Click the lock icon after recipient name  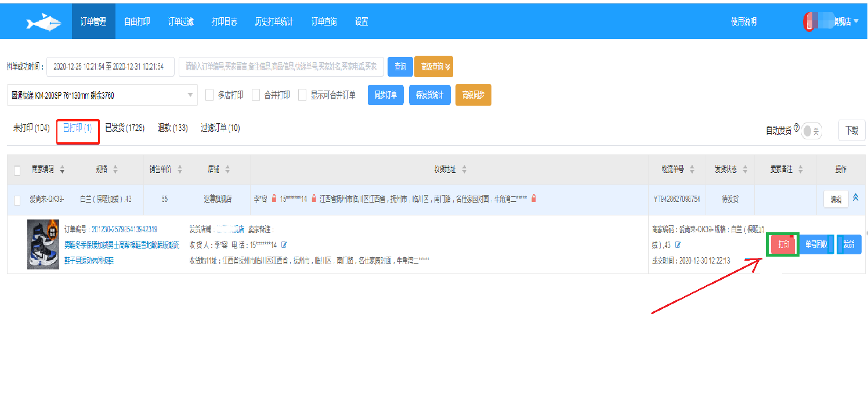[274, 199]
